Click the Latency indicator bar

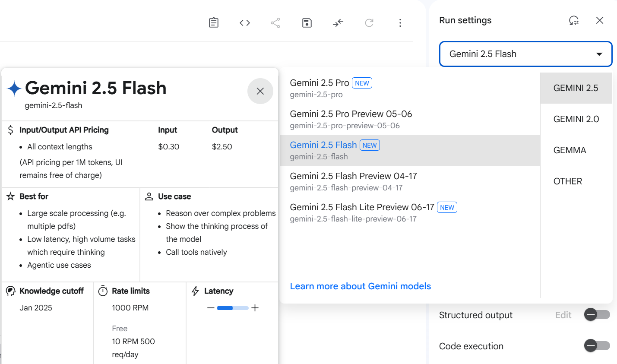click(233, 308)
